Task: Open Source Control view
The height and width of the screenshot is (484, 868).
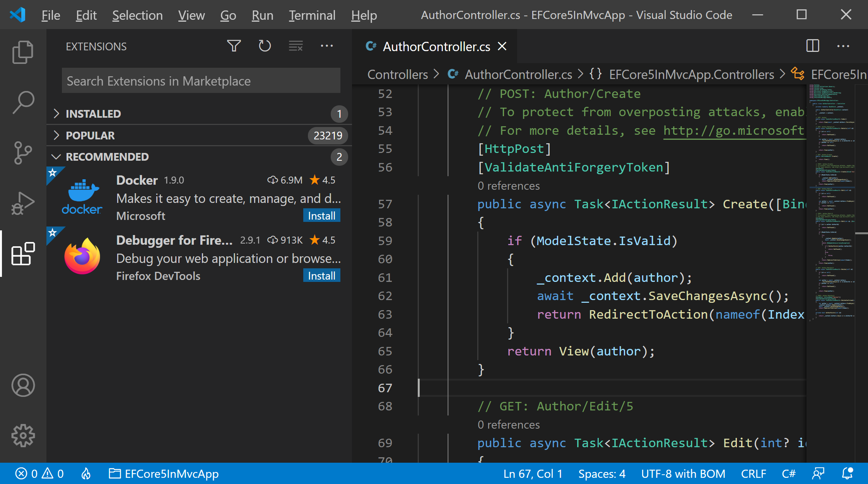Action: pyautogui.click(x=23, y=153)
